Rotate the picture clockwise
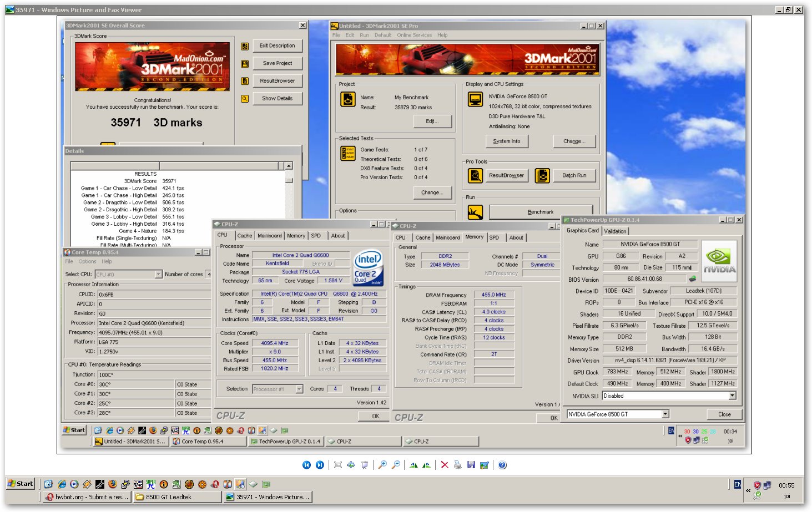This screenshot has height=512, width=812. (x=413, y=465)
